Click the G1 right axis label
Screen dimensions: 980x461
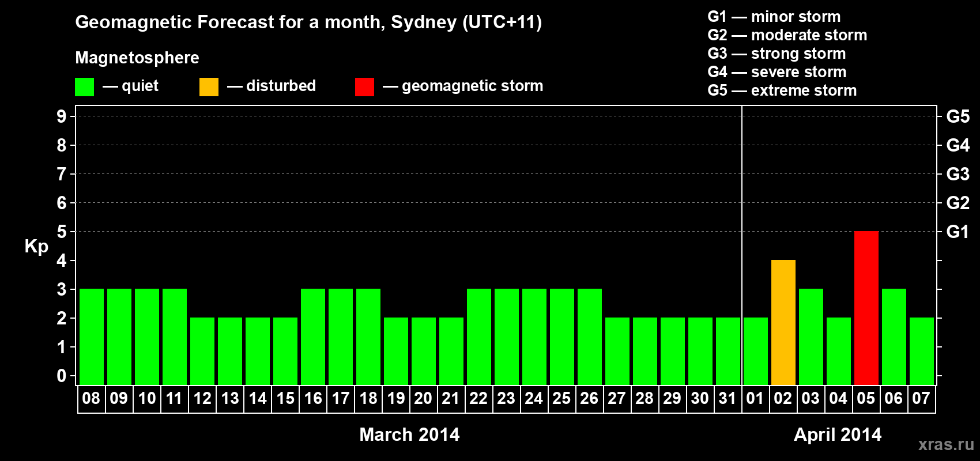click(x=958, y=232)
